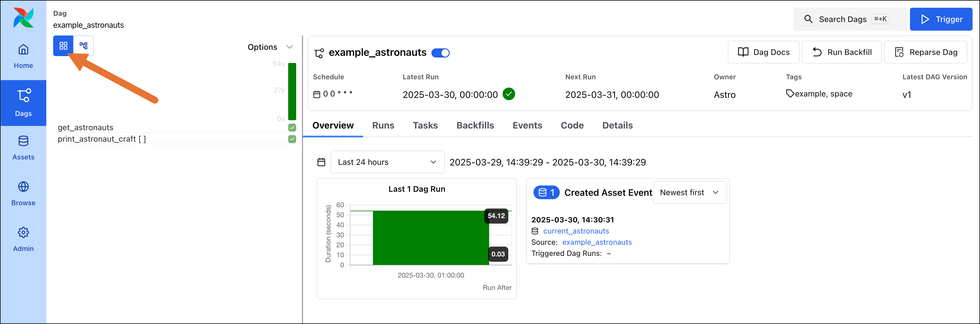This screenshot has height=324, width=980.
Task: Click the success checkmark for get_astronauts
Action: 292,128
